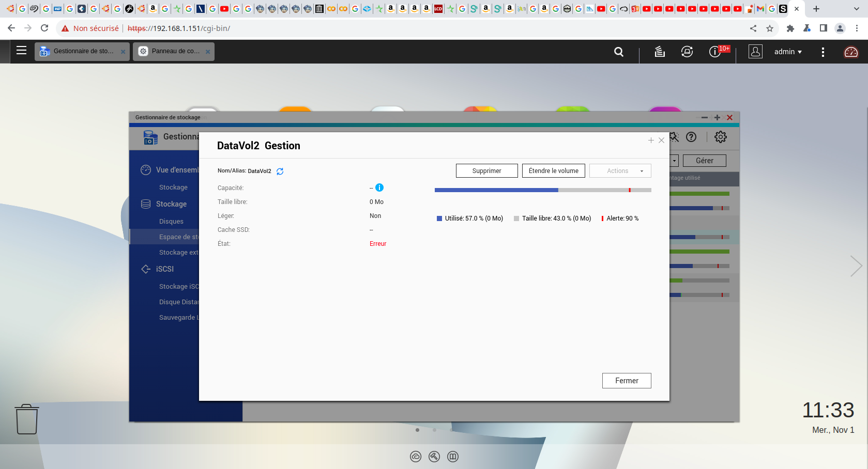Open the browser share icon
The image size is (868, 469).
pos(753,28)
